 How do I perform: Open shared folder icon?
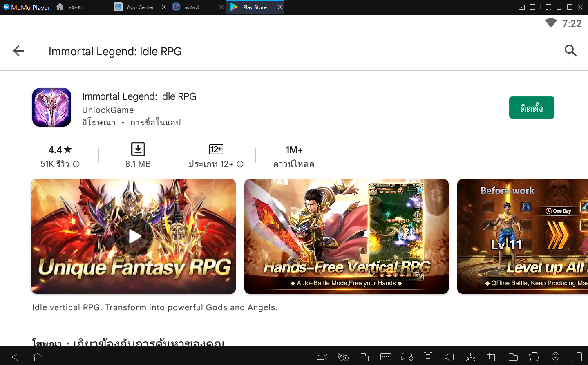pos(513,357)
